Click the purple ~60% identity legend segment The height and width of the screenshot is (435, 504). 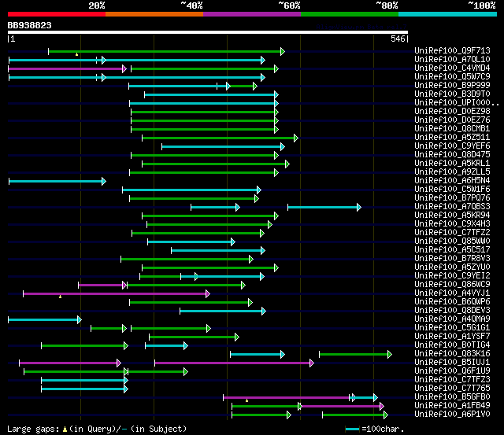(252, 14)
